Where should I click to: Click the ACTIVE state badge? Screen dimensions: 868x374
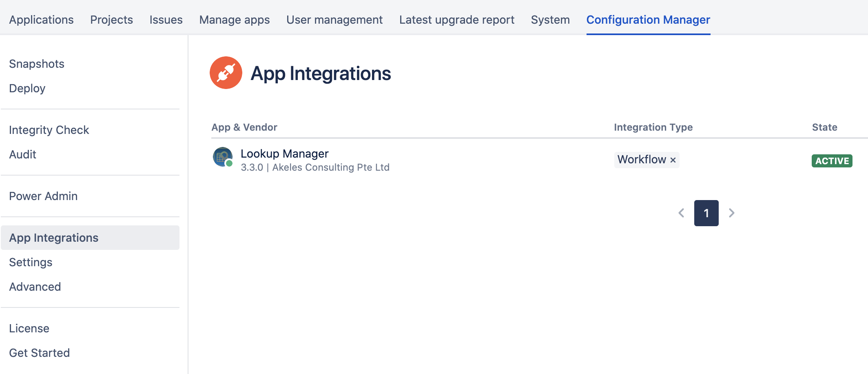tap(832, 161)
